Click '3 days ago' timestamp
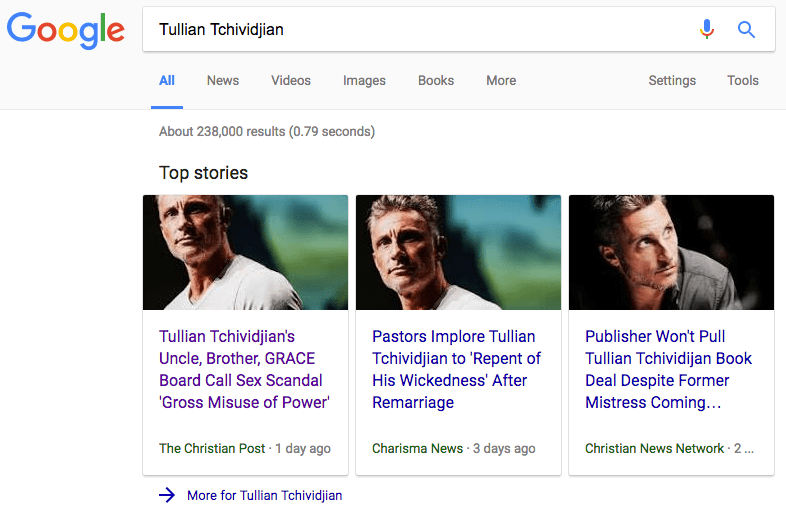 tap(504, 448)
